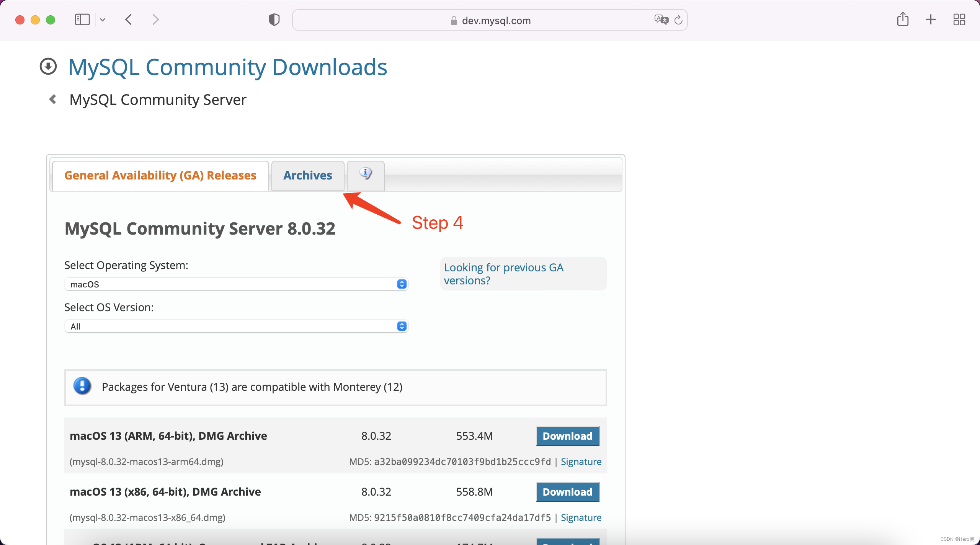Open sidebar options dropdown chevron
The width and height of the screenshot is (980, 545).
pyautogui.click(x=103, y=20)
